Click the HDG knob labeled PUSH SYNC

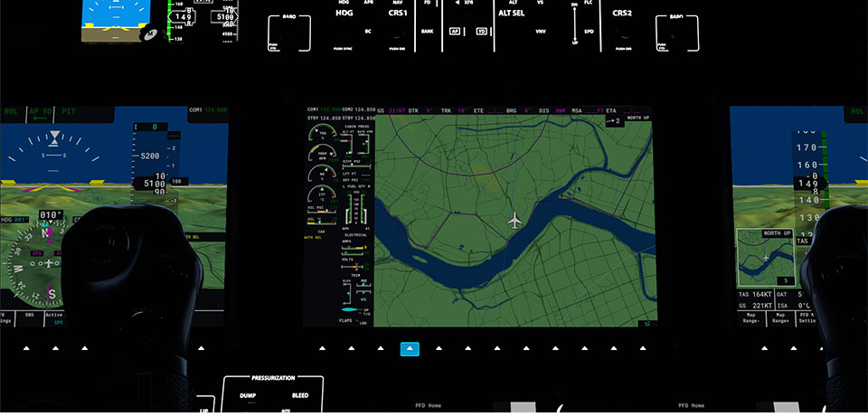(344, 34)
